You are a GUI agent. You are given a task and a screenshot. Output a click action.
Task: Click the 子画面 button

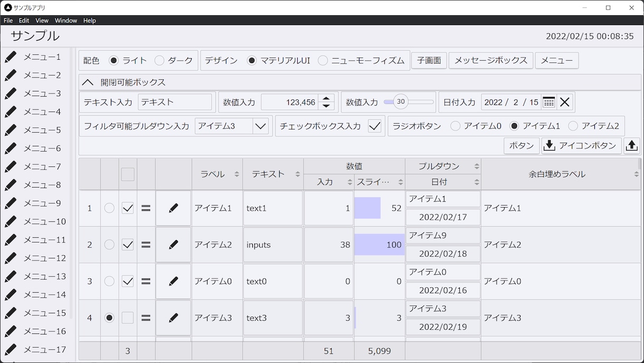429,60
